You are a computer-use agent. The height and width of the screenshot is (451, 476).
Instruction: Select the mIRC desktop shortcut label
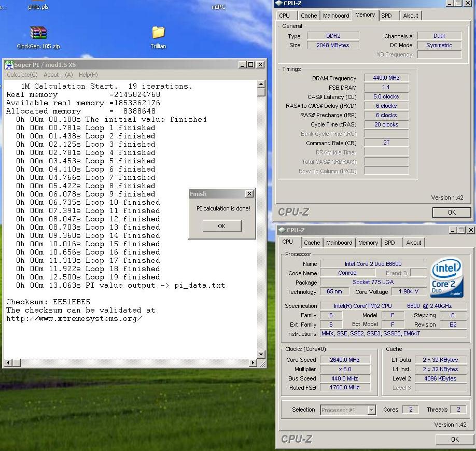[x=218, y=7]
